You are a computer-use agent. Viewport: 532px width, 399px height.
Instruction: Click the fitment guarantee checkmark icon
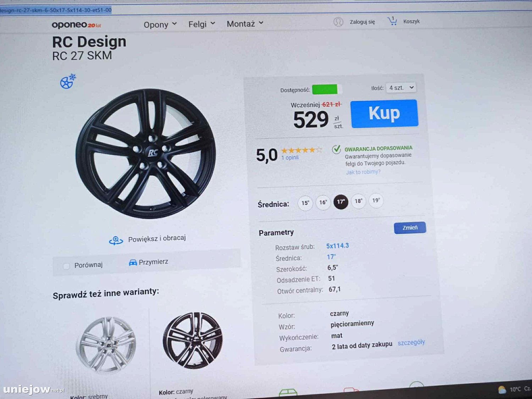[x=336, y=149]
